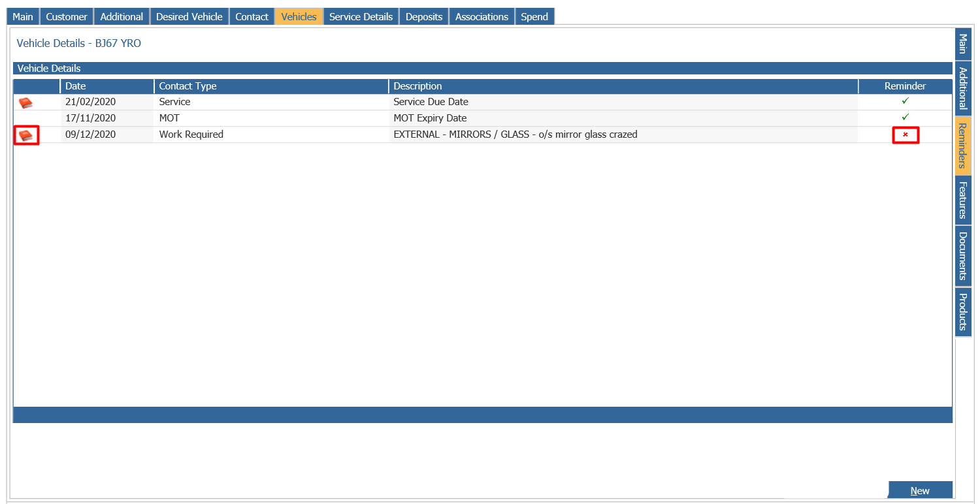Select the Service Due Date description
The width and height of the screenshot is (980, 504).
(431, 102)
